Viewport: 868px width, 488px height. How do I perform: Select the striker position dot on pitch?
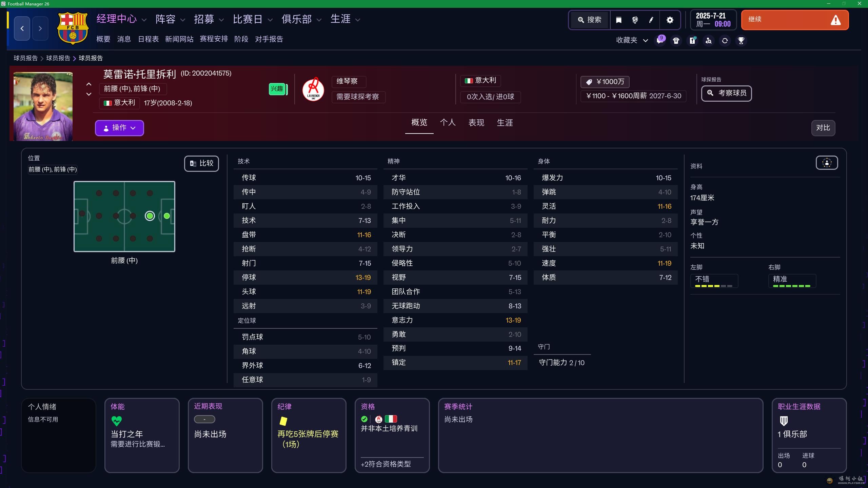(166, 216)
